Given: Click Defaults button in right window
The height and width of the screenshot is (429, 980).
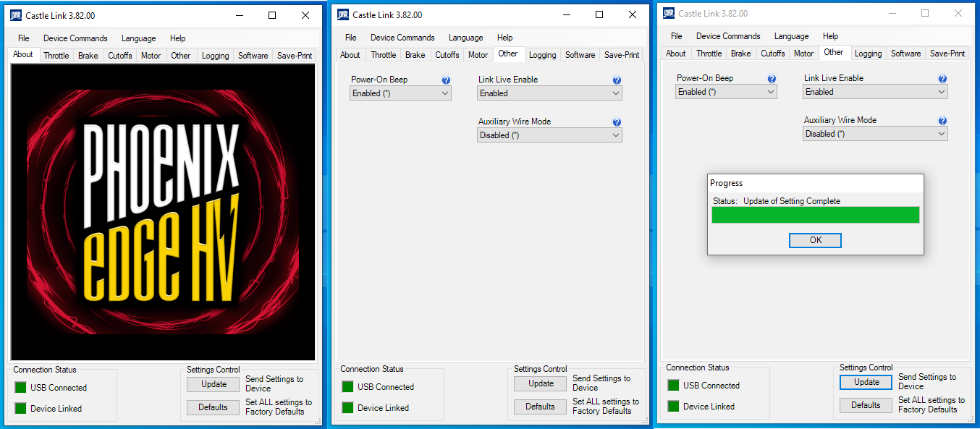Looking at the screenshot, I should point(866,405).
